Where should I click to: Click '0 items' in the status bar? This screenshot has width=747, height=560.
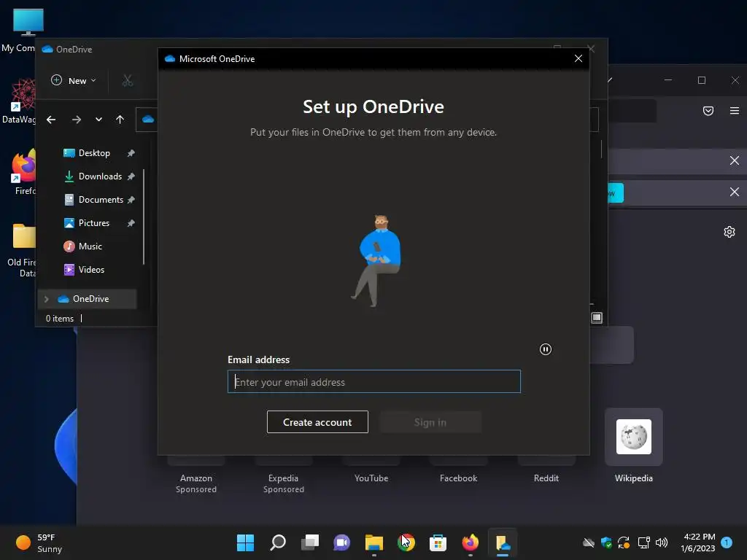(x=60, y=319)
